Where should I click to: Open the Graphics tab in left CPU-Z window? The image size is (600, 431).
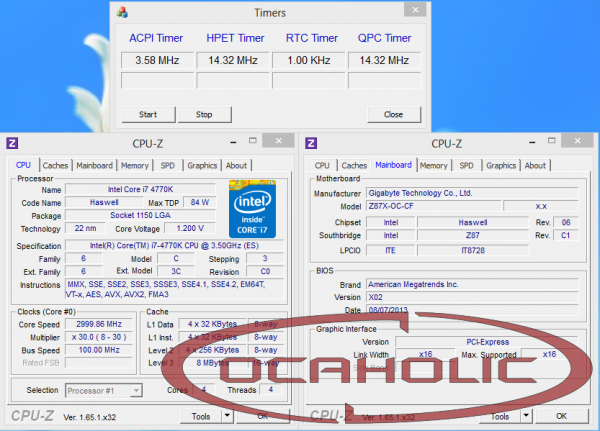click(202, 166)
